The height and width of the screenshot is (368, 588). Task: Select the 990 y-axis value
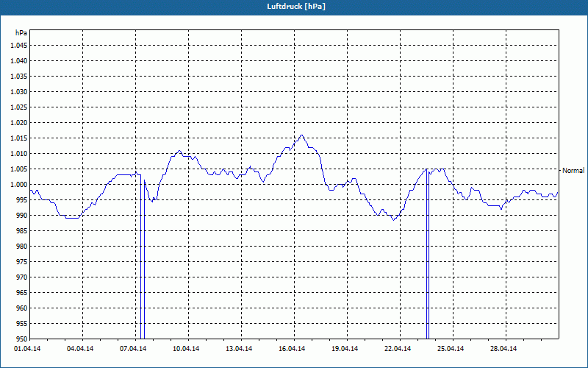coord(22,216)
